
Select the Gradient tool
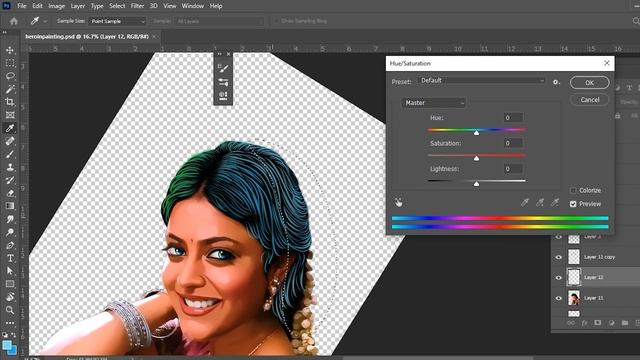pos(10,206)
